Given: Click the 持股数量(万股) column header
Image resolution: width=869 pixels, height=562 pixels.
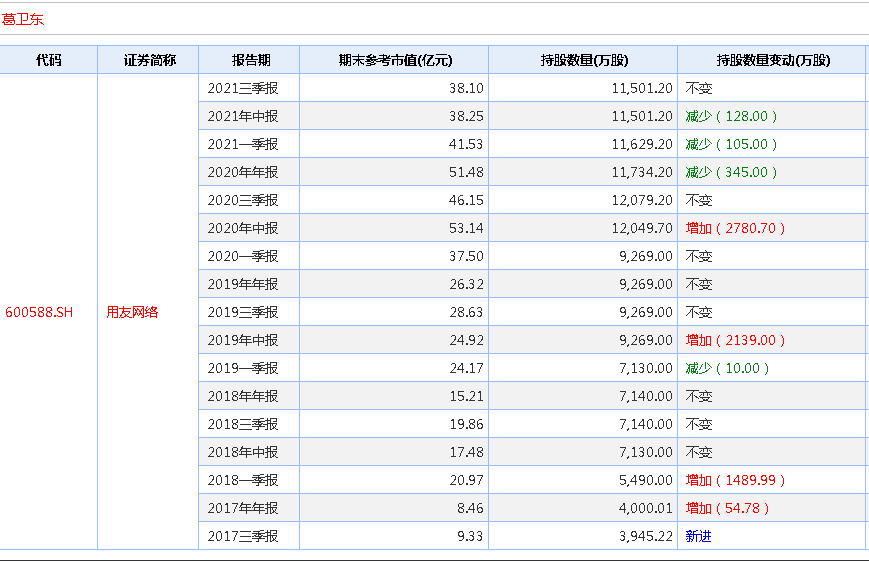Looking at the screenshot, I should pos(582,60).
